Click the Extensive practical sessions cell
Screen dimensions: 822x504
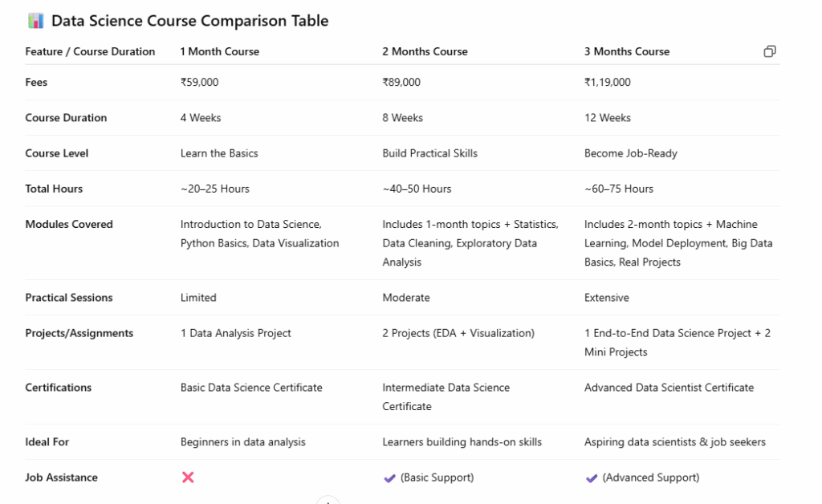[x=607, y=298]
